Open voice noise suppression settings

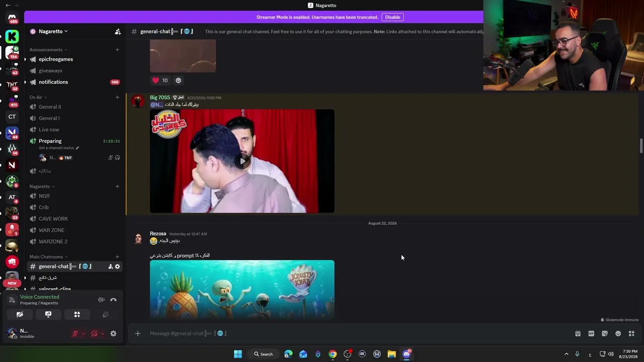point(101,300)
